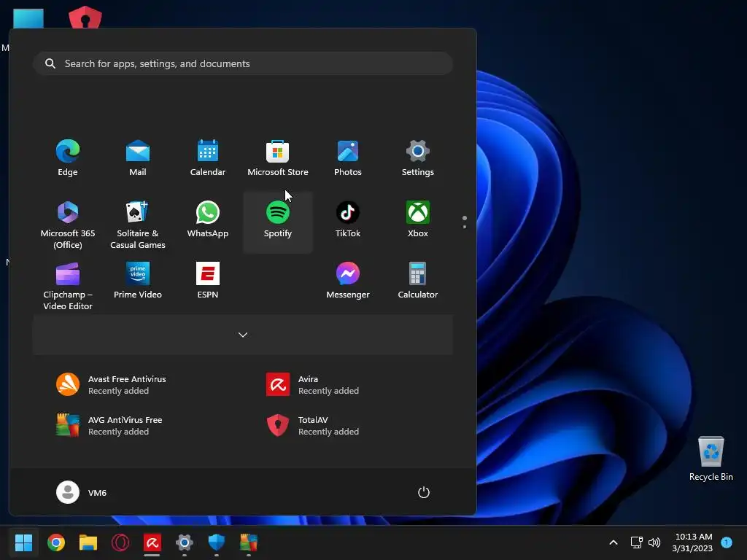Switch to Settings gear on taskbar
747x560 pixels.
click(x=185, y=542)
